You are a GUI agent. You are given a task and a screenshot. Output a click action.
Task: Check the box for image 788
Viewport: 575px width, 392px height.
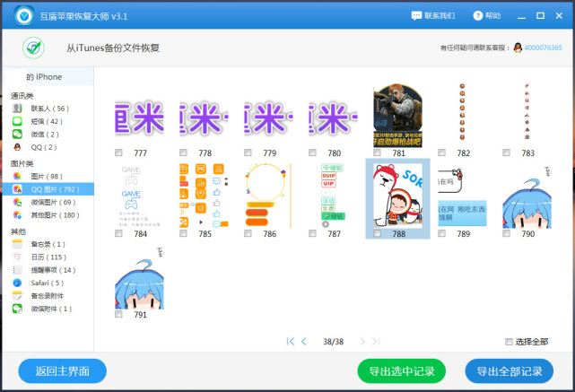(377, 233)
